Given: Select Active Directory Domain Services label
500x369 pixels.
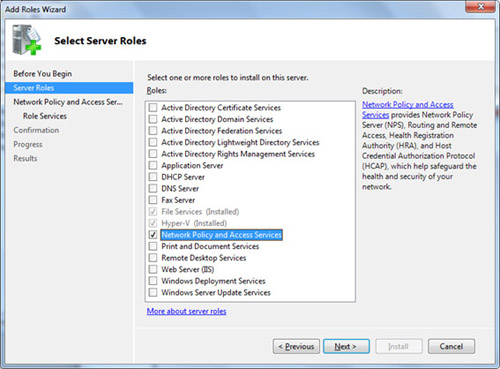Looking at the screenshot, I should click(217, 119).
